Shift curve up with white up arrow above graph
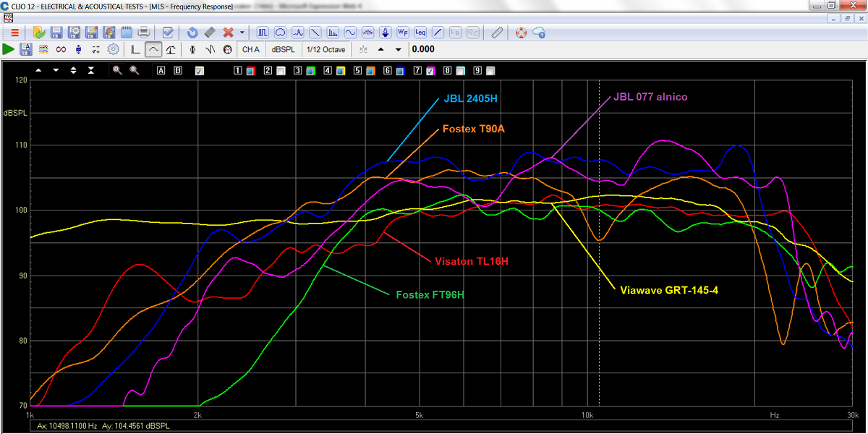This screenshot has width=868, height=434. [x=38, y=70]
